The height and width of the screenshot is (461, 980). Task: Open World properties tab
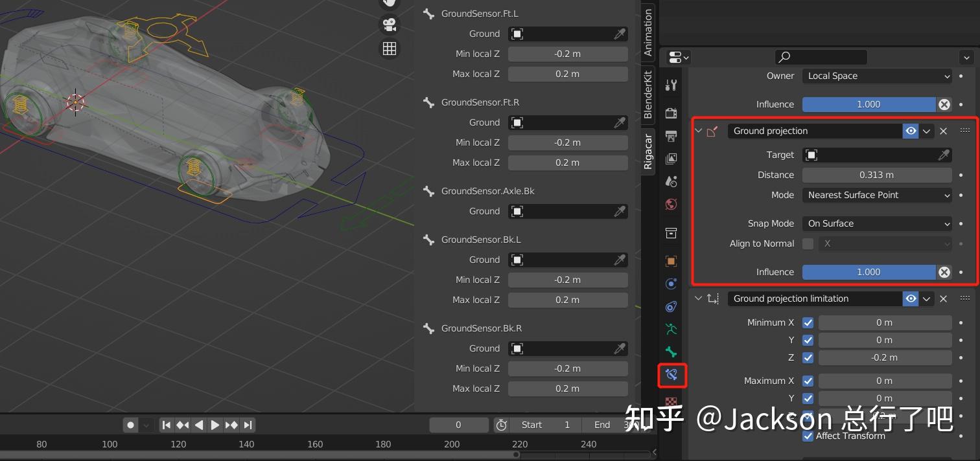671,204
